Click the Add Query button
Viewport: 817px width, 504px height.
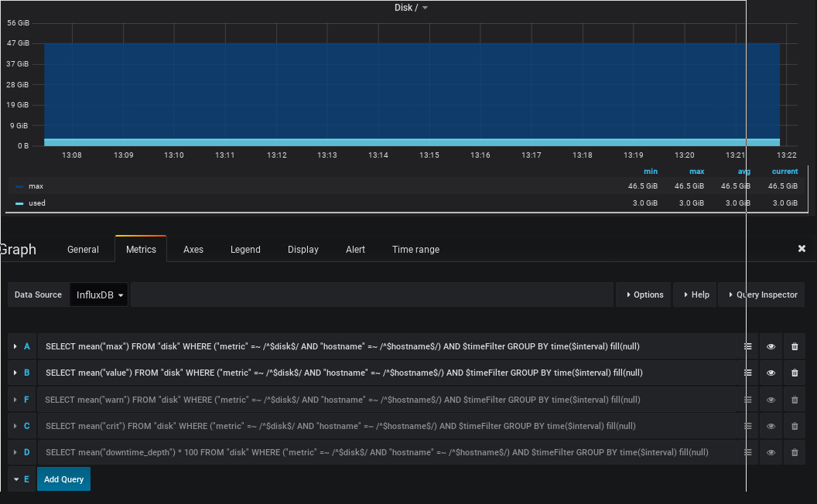click(63, 479)
